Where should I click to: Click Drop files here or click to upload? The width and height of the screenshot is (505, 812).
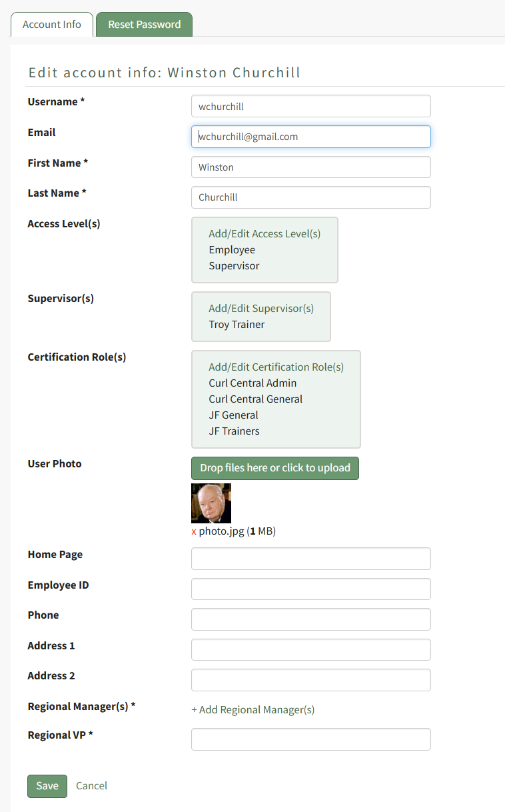coord(275,468)
